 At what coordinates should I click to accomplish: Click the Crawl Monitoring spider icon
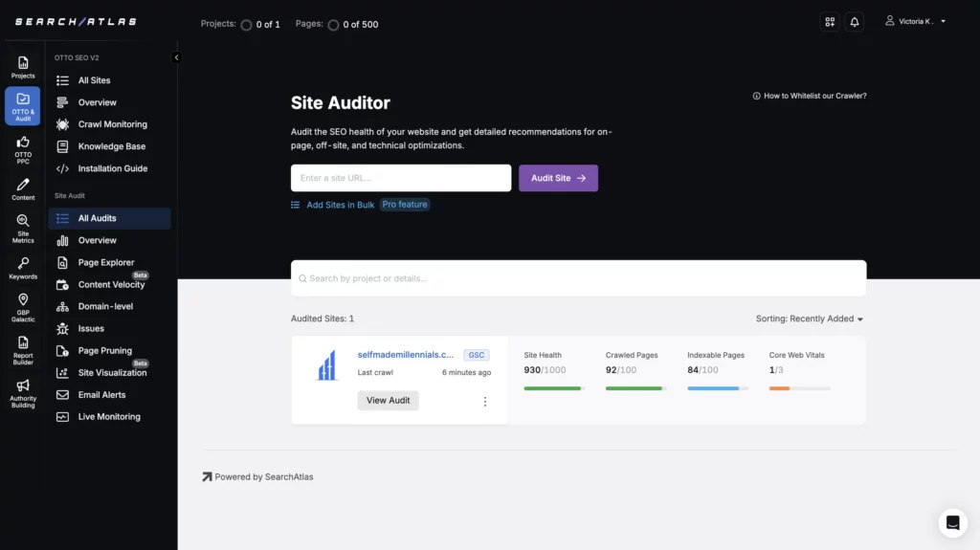(x=62, y=124)
